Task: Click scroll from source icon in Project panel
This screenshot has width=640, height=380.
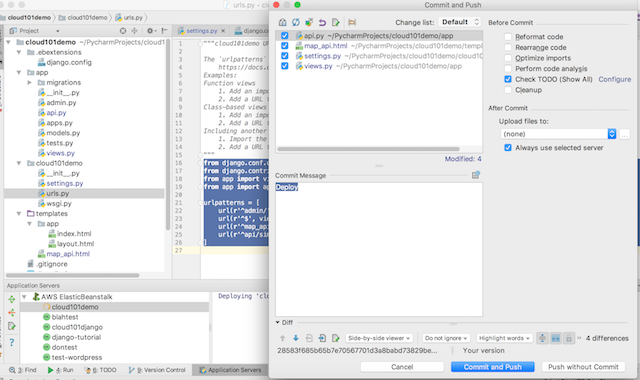Action: [123, 31]
